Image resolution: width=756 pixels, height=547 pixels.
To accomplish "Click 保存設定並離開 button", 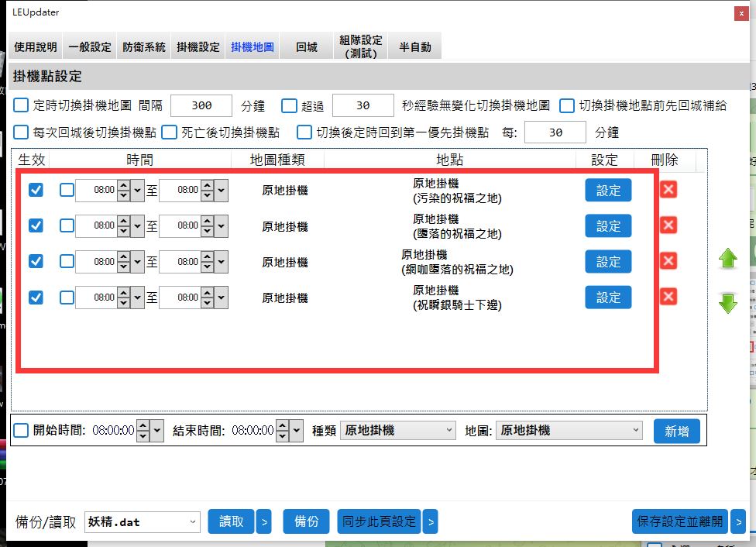I will (680, 521).
